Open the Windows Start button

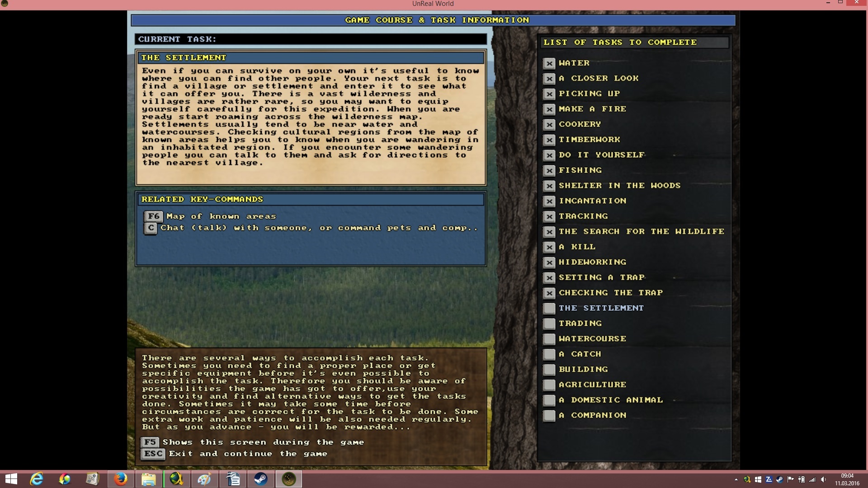11,479
